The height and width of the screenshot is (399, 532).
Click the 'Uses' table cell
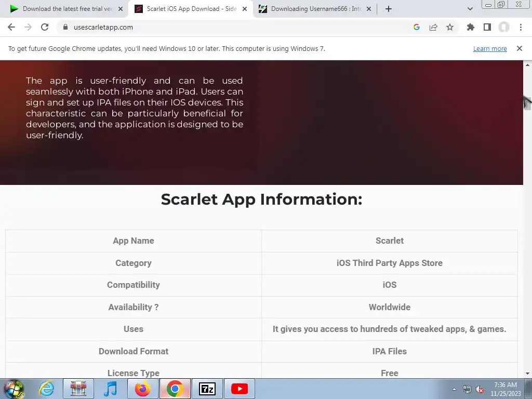[134, 329]
